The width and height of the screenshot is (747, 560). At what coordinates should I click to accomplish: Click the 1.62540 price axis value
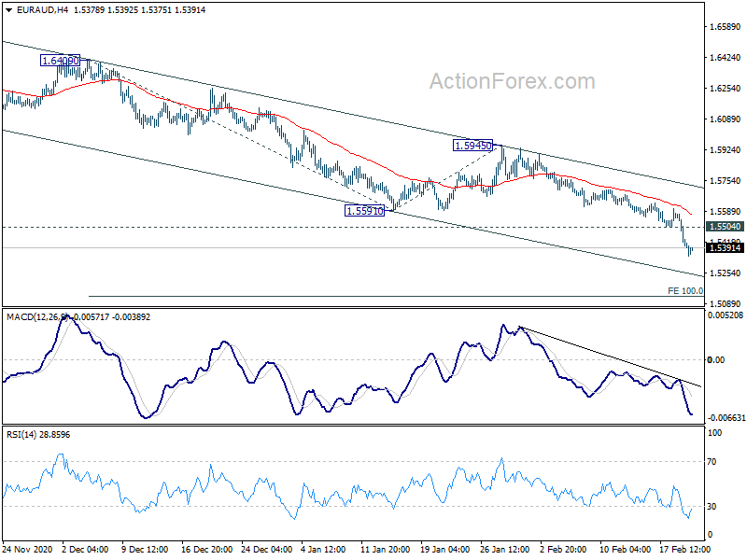click(x=726, y=88)
